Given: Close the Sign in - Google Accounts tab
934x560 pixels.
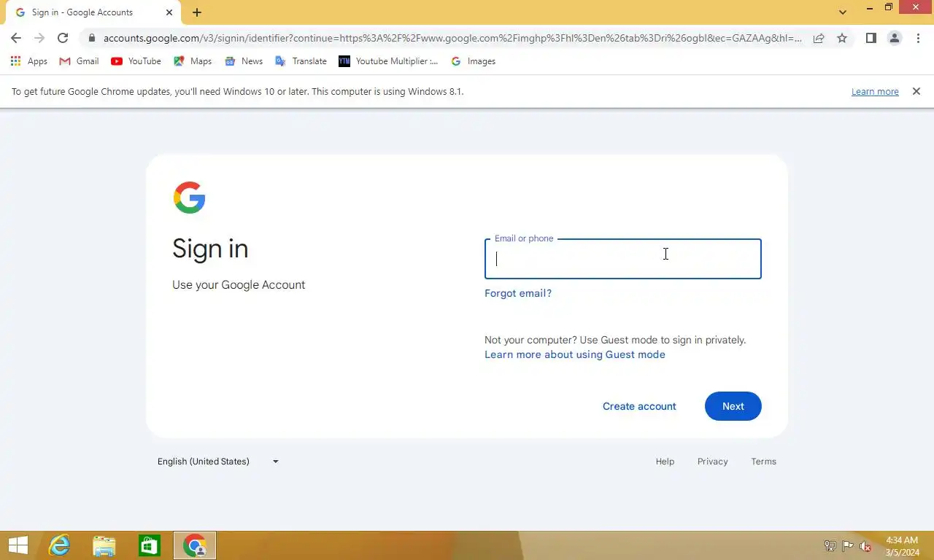Looking at the screenshot, I should pos(169,12).
